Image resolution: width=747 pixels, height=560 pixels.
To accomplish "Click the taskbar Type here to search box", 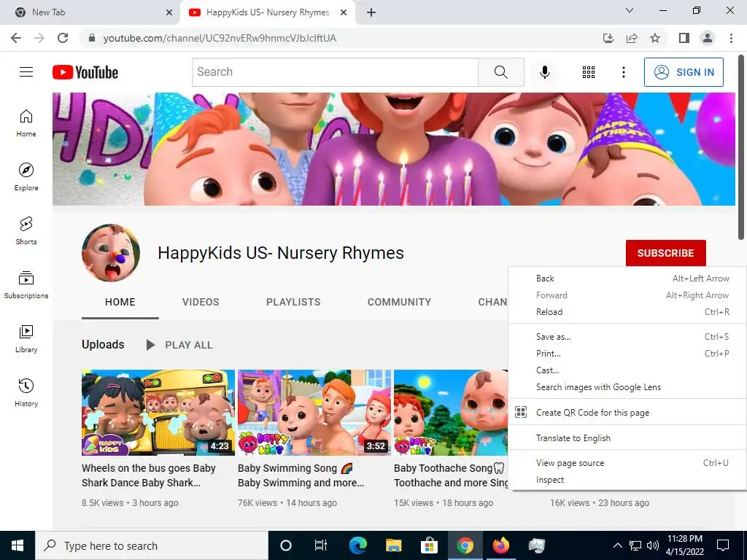I will [152, 545].
